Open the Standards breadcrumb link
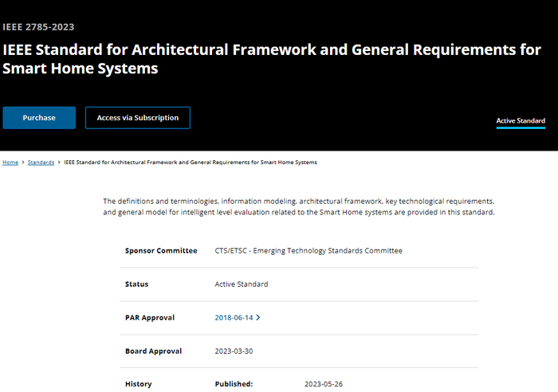558x392 pixels. coord(41,163)
